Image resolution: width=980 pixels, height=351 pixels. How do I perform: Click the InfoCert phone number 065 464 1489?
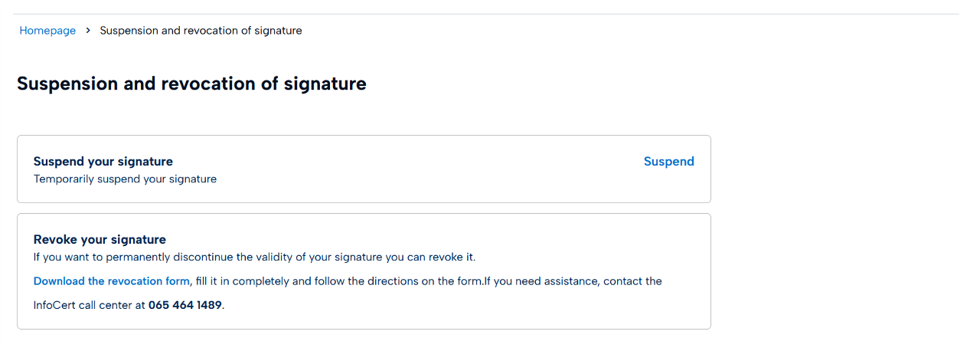pyautogui.click(x=185, y=305)
